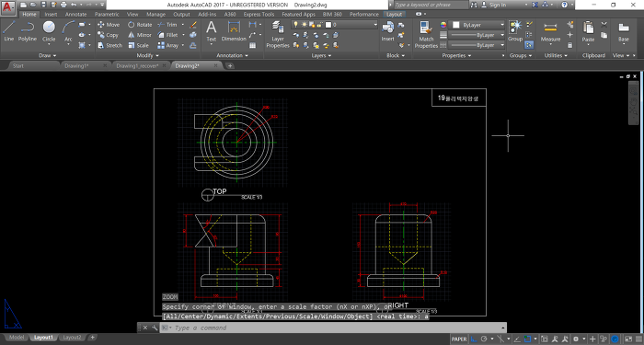Viewport: 644px width, 345px height.
Task: Toggle PAPER space in status bar
Action: tap(459, 339)
